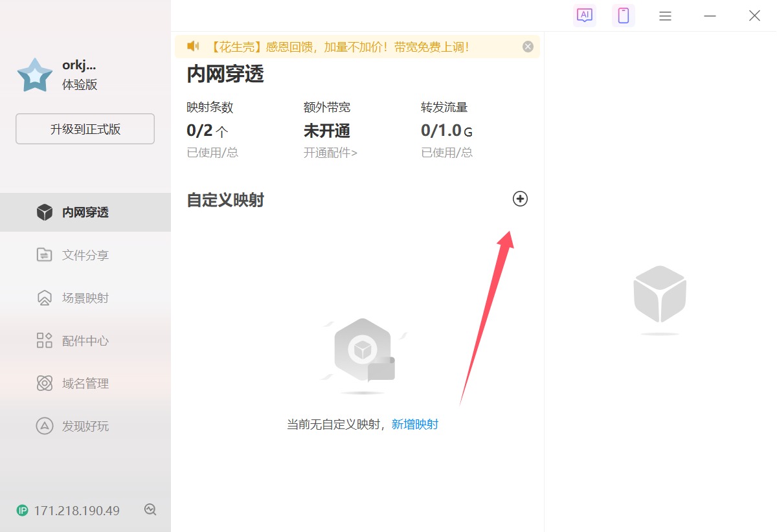Switch to 域名管理 domain management

(85, 383)
